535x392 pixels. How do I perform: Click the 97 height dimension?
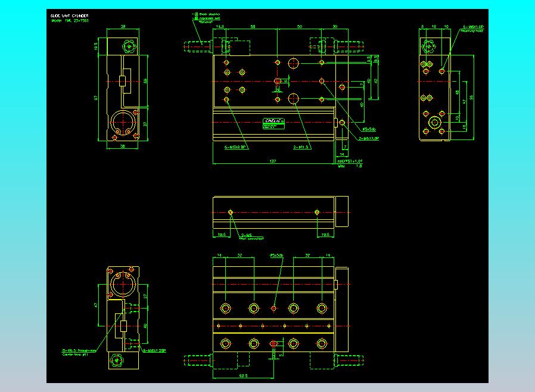96,98
